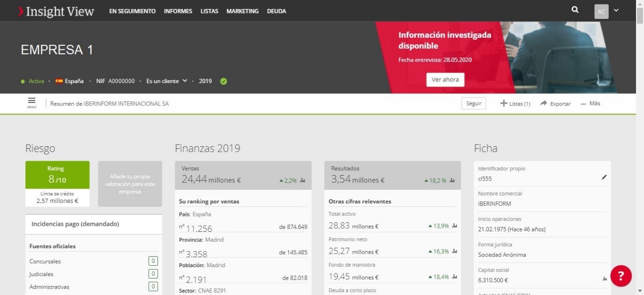This screenshot has height=295, width=644.
Task: Click the Ver ahora button
Action: pos(445,80)
